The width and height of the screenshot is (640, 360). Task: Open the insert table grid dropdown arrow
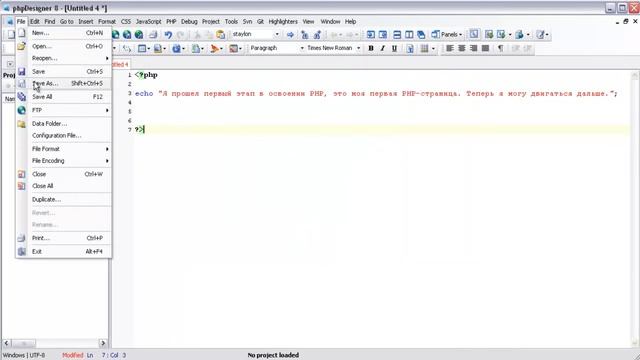433,49
